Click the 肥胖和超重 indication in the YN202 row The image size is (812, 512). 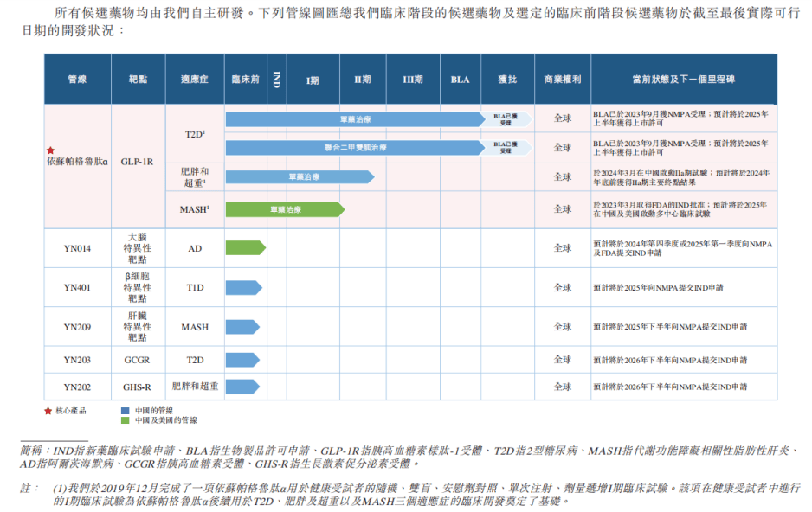pyautogui.click(x=195, y=387)
